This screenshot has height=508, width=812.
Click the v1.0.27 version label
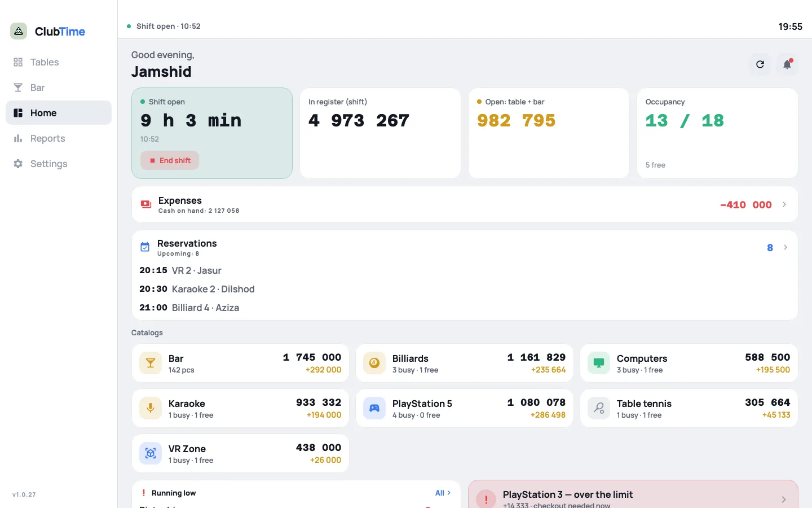tap(24, 494)
